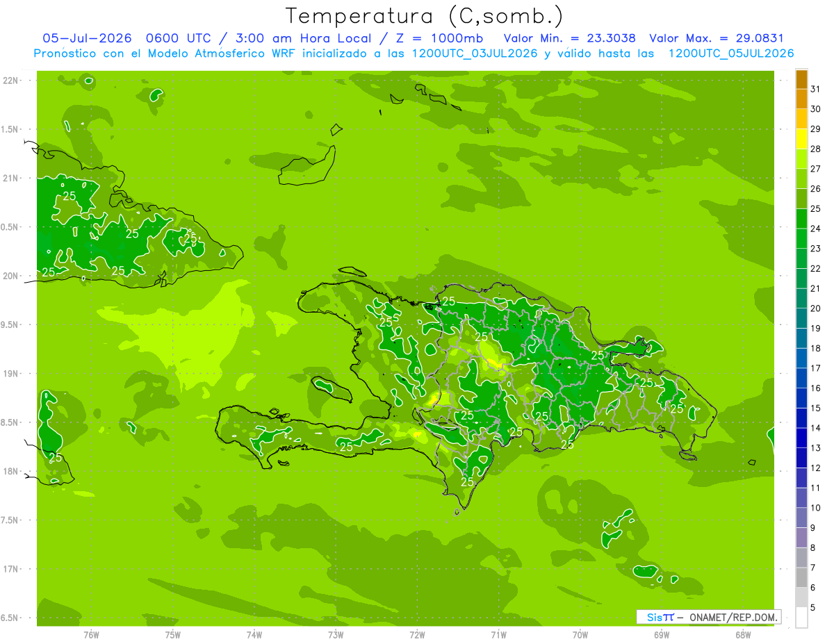Pick the yellow swatch between 28 and 29
Screen dimensions: 834x644
tap(801, 139)
